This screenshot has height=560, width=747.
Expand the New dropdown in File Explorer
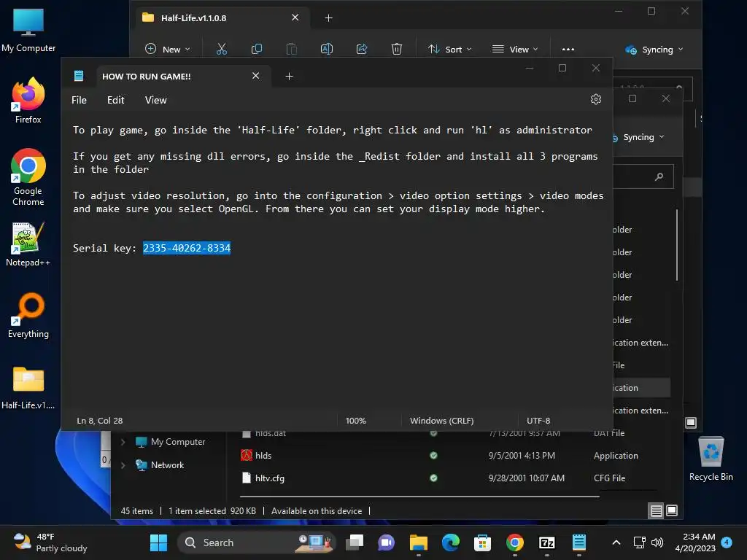tap(168, 49)
